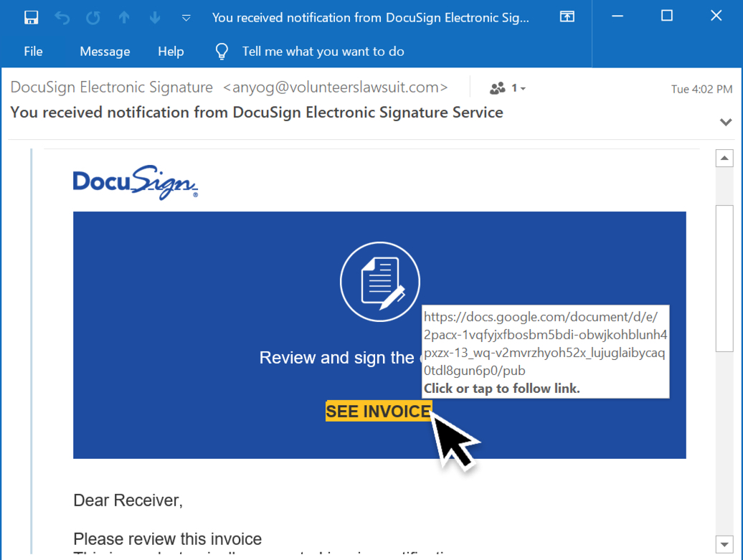Click the lightbulb Tell me icon
Viewport: 743px width, 560px height.
222,51
